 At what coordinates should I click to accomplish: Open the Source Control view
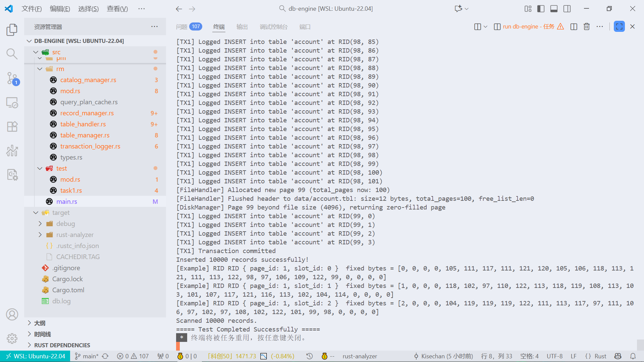tap(12, 78)
